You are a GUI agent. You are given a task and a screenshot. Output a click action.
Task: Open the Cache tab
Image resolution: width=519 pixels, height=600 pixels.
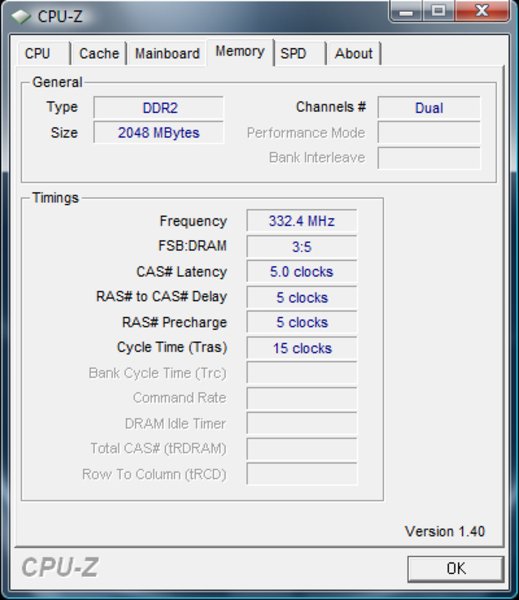pos(99,53)
